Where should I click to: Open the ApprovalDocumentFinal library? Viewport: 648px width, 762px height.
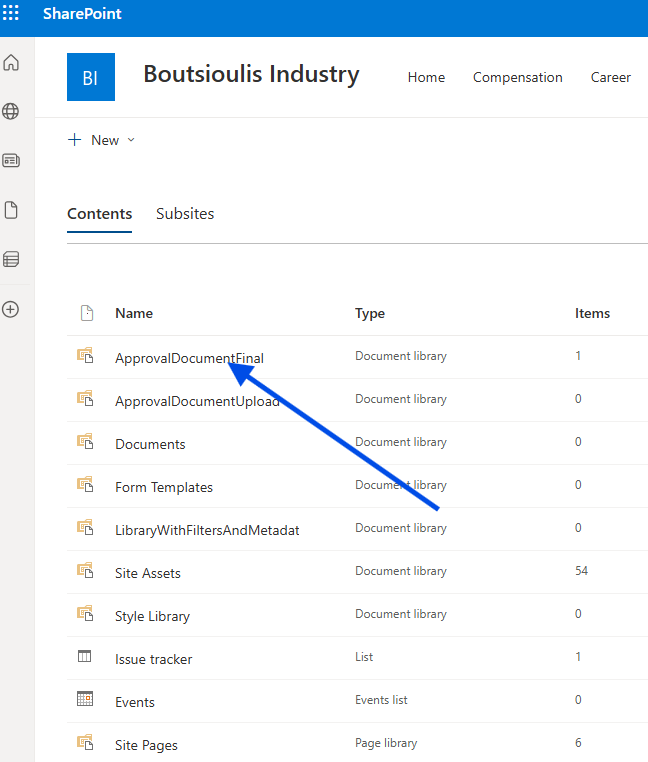[189, 358]
